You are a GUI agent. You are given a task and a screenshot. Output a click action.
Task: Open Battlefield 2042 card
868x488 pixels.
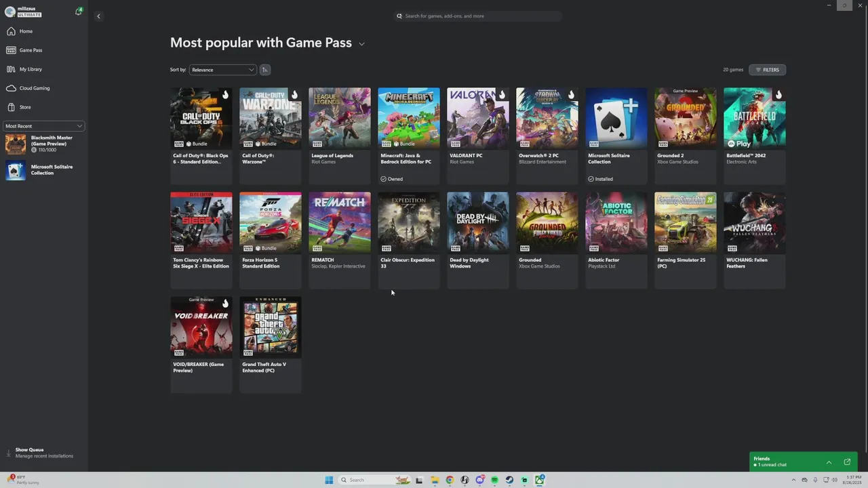(x=755, y=136)
